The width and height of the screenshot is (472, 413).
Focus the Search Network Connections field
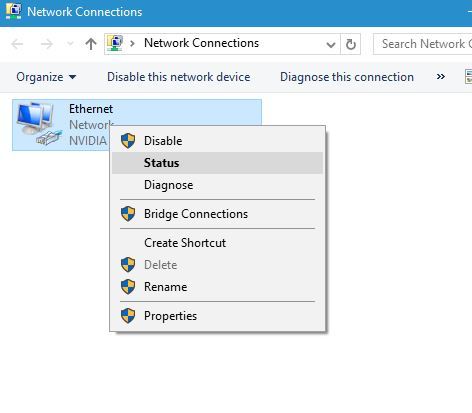[x=423, y=44]
